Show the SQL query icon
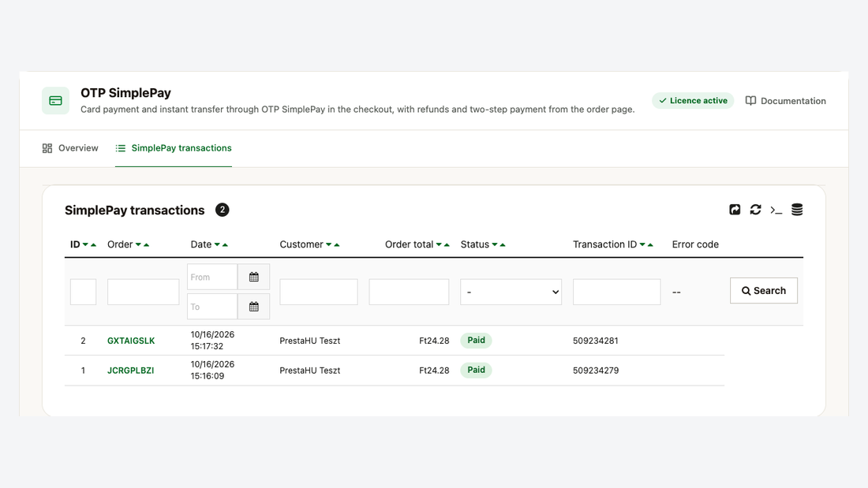The height and width of the screenshot is (488, 868). pos(776,210)
